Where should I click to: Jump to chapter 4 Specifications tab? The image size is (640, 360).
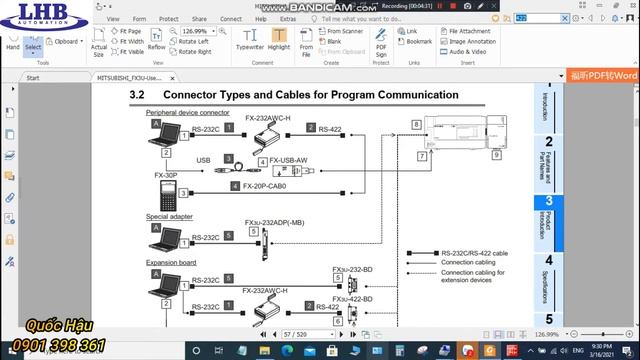548,282
